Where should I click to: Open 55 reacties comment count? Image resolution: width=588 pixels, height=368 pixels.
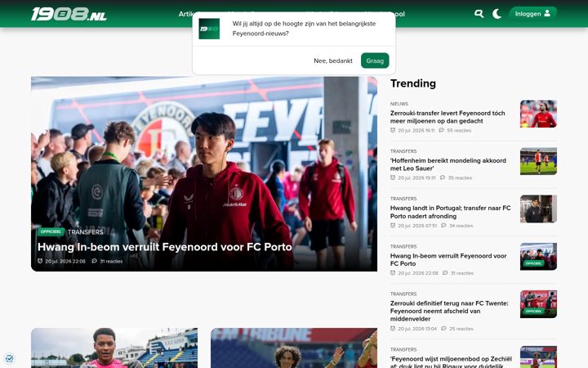(459, 130)
